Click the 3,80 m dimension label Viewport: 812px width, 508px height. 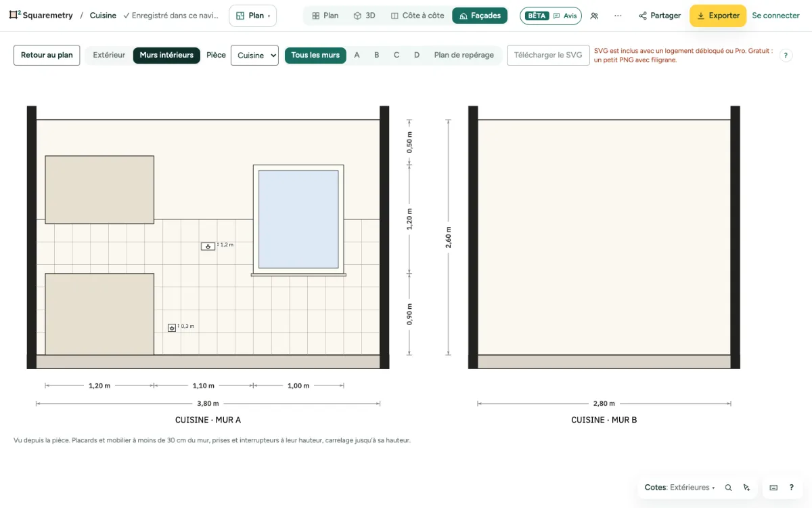tap(208, 404)
